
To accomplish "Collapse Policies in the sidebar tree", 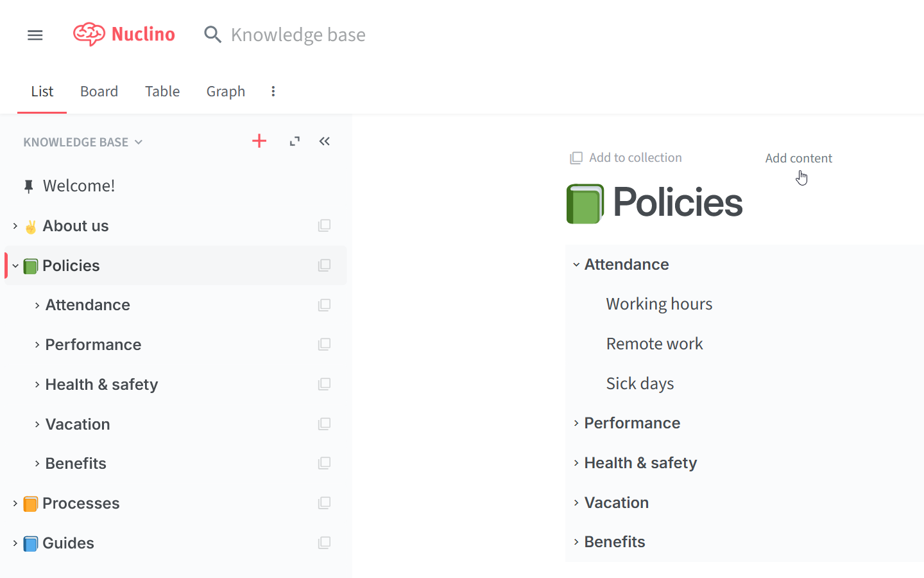I will 15,266.
